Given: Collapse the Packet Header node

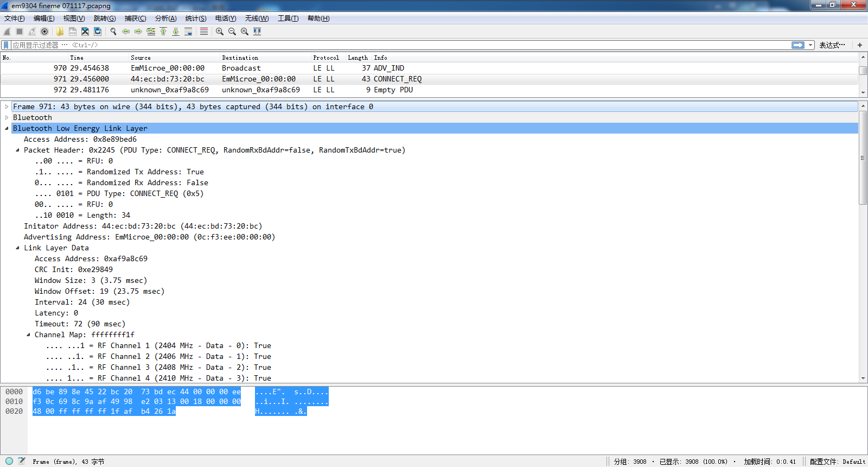Looking at the screenshot, I should point(17,150).
